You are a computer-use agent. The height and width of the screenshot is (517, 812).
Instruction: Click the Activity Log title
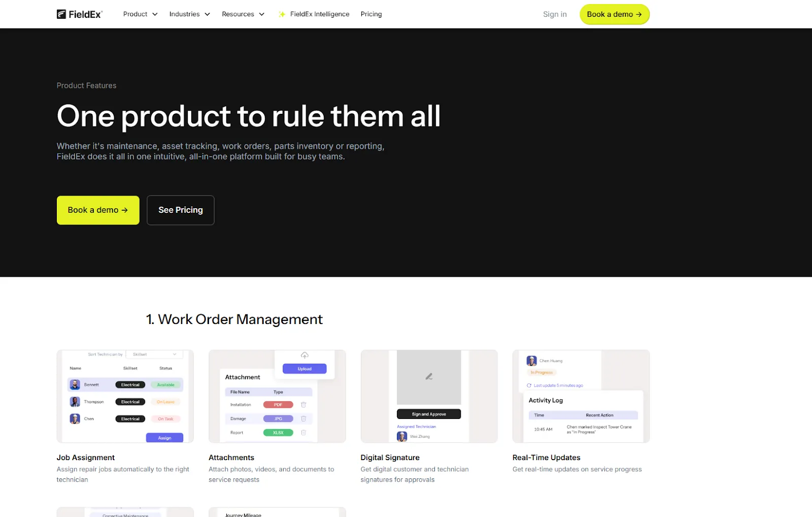click(546, 400)
